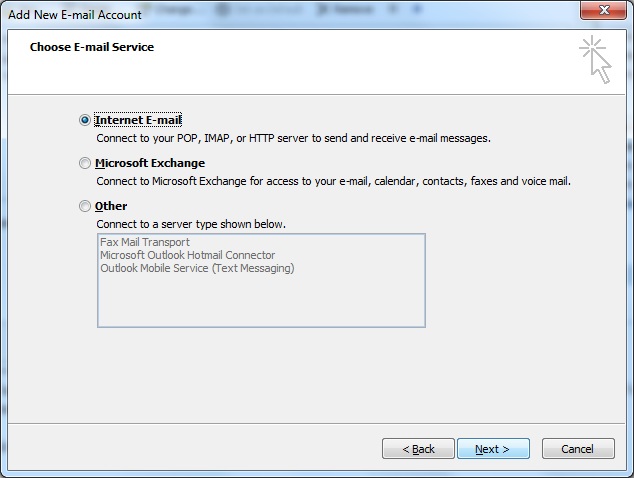Click 'Connect to a server type shown below' text
Viewport: 634px width, 478px height.
pyautogui.click(x=191, y=224)
